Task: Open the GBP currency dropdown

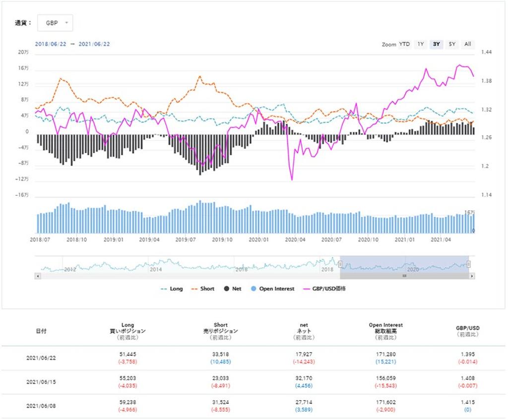Action: tap(55, 23)
